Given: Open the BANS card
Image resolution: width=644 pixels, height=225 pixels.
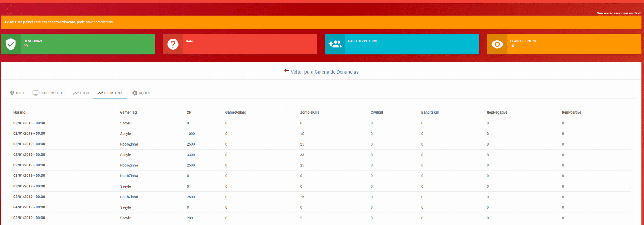Looking at the screenshot, I should tap(240, 44).
